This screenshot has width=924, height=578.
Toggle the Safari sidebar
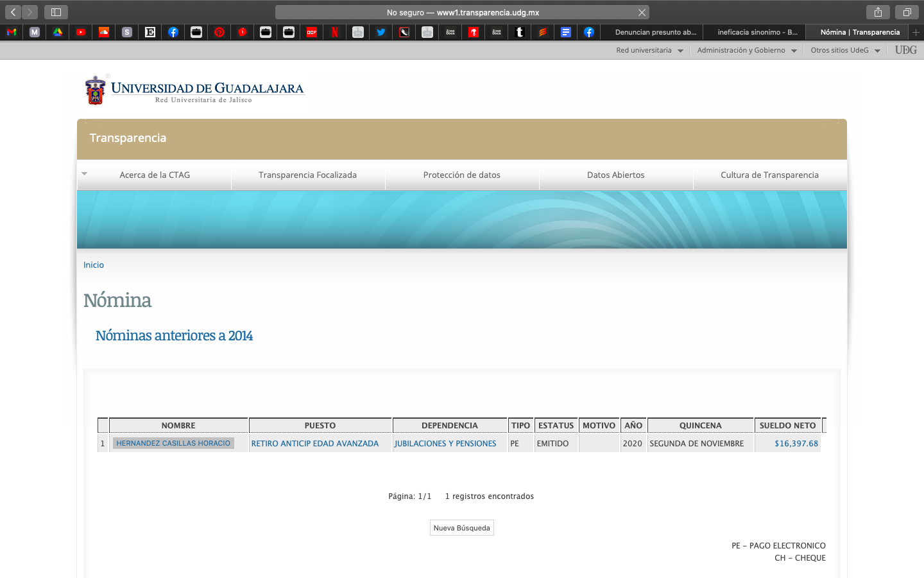(56, 12)
